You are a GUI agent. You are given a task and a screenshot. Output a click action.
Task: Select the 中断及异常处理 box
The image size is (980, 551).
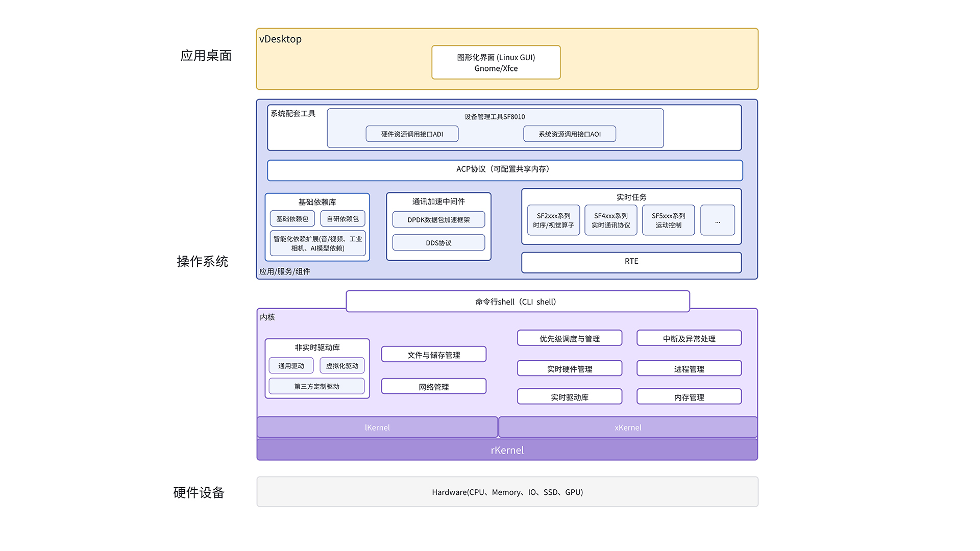[x=689, y=338]
